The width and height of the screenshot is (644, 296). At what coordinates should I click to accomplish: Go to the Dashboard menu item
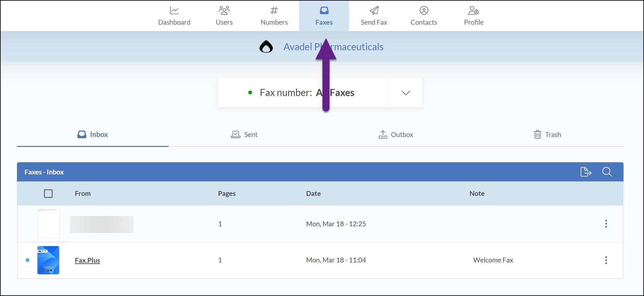[x=174, y=16]
